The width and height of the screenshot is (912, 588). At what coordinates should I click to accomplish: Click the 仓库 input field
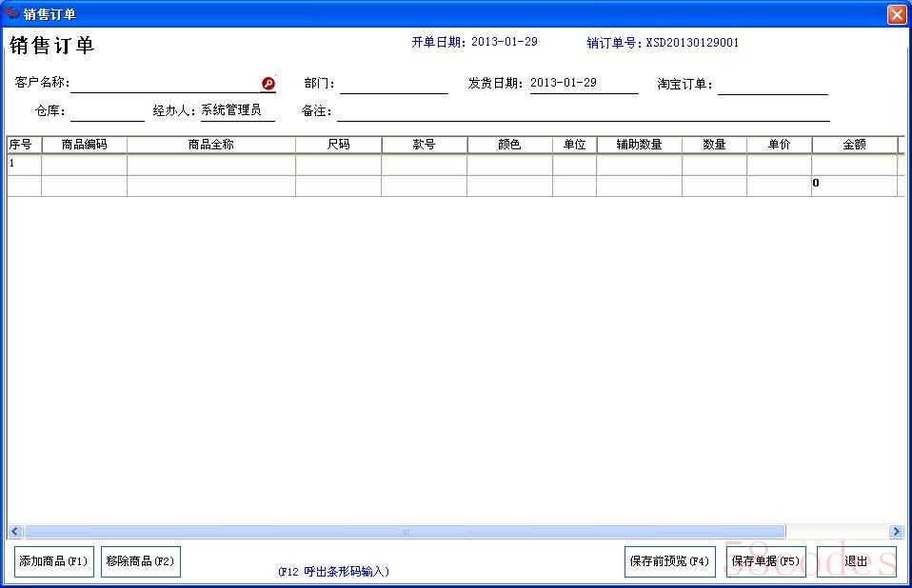click(x=107, y=111)
